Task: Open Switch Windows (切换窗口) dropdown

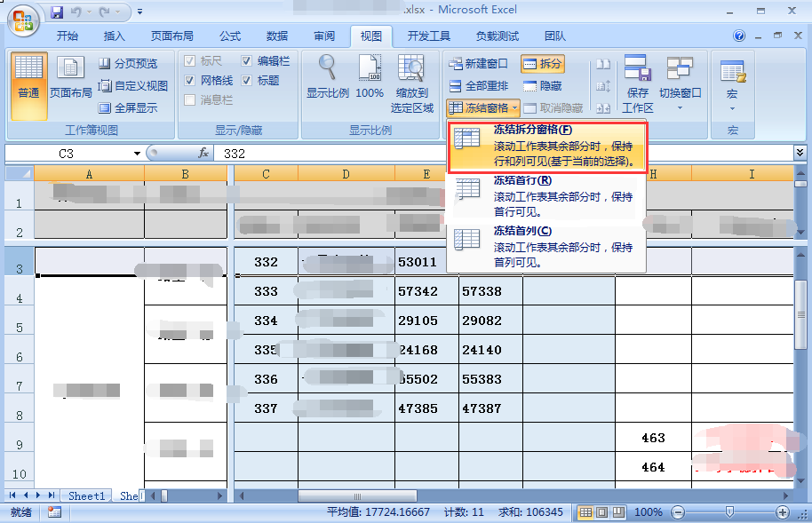Action: (x=680, y=83)
